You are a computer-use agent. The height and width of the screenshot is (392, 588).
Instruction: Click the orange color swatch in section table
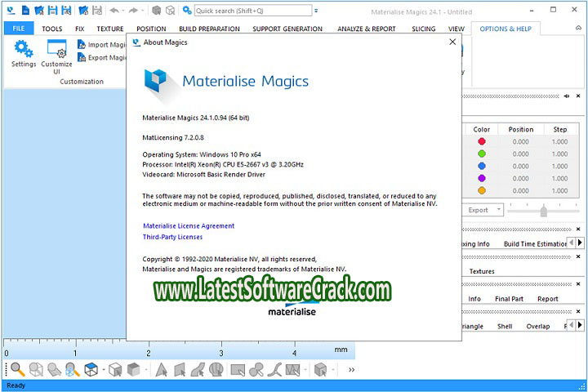482,190
